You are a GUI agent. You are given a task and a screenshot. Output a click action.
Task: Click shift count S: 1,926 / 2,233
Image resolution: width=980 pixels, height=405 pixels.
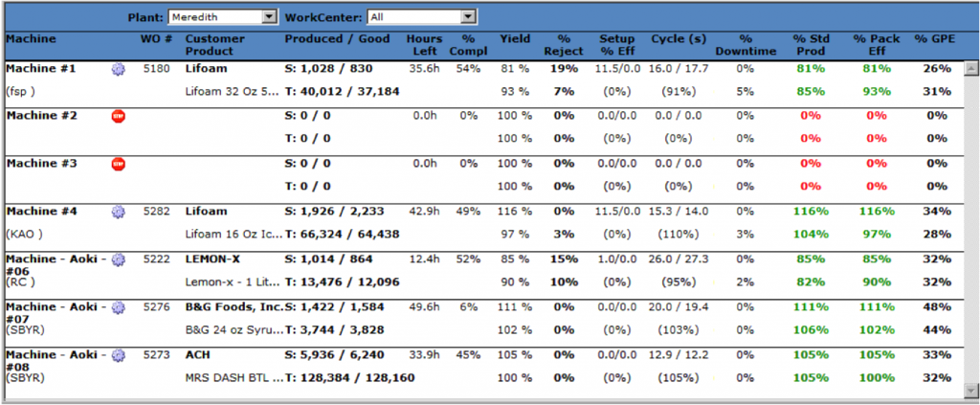(x=334, y=212)
